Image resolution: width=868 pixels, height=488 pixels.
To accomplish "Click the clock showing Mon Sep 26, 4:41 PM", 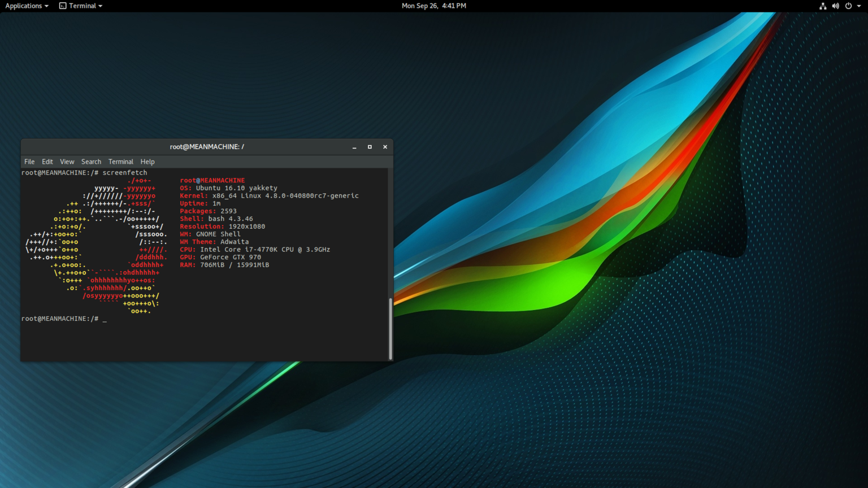I will click(x=433, y=6).
